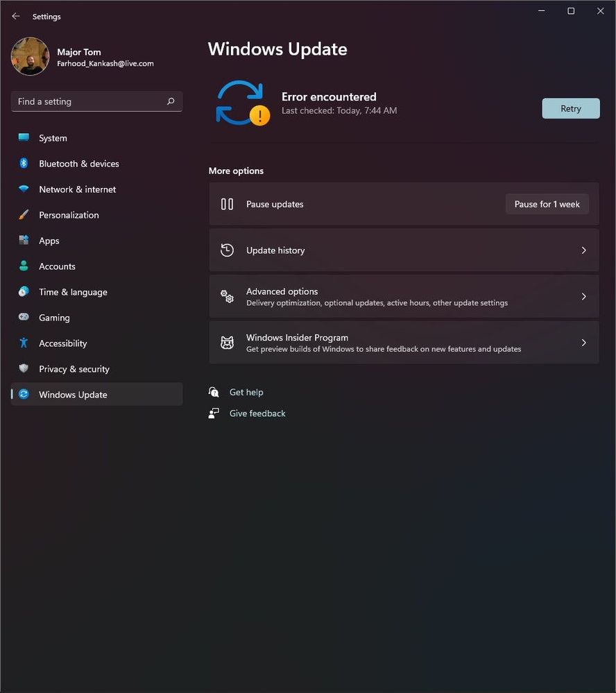Viewport: 616px width, 693px height.
Task: Click the Network & internet icon
Action: [x=25, y=189]
